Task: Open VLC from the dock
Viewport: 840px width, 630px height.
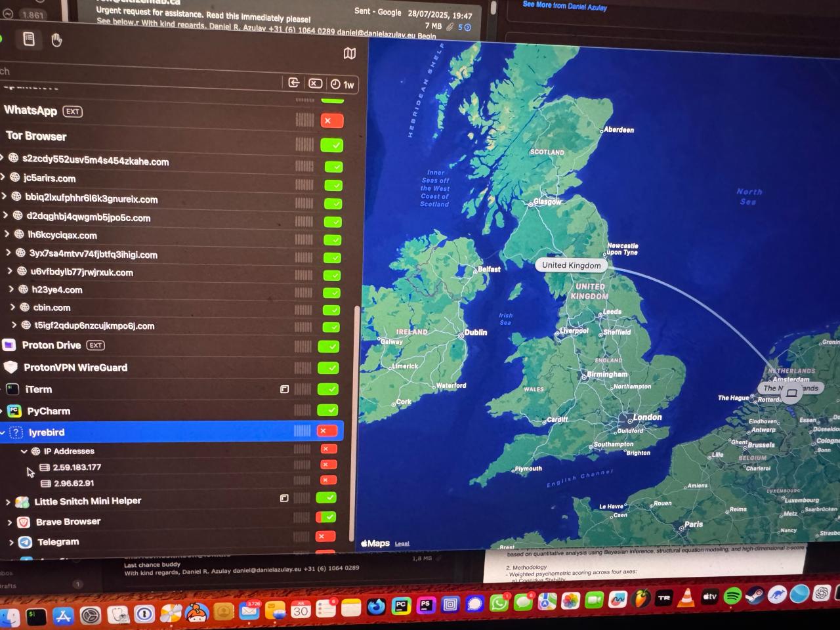Action: click(x=686, y=597)
